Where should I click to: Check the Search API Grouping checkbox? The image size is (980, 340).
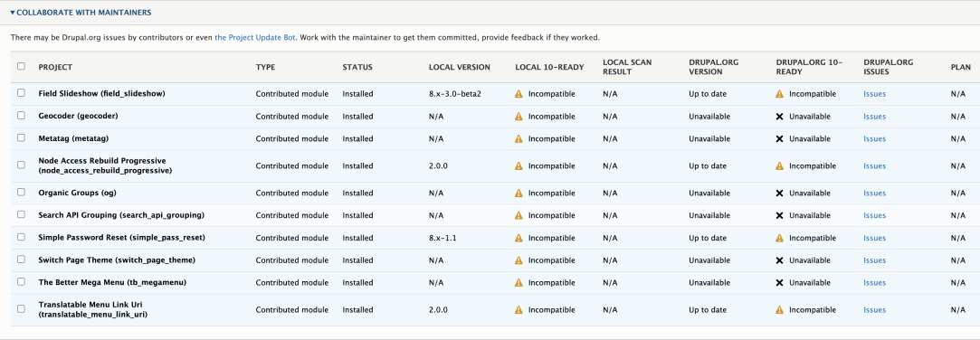click(21, 214)
